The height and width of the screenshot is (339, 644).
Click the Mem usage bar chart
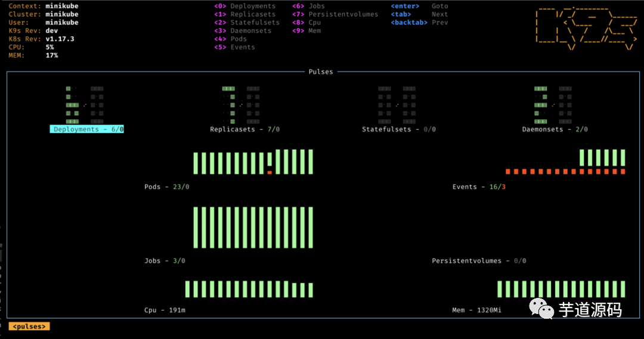point(561,289)
